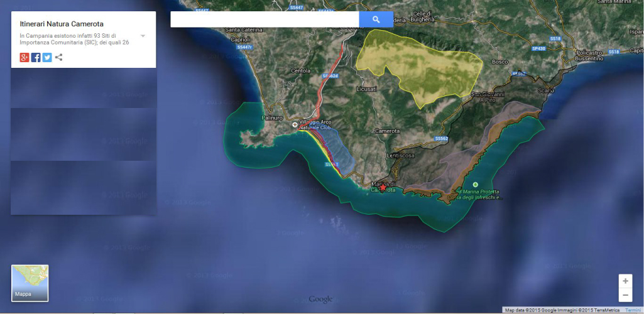644x314 pixels.
Task: Click the SP430 road shield
Action: (x=538, y=48)
